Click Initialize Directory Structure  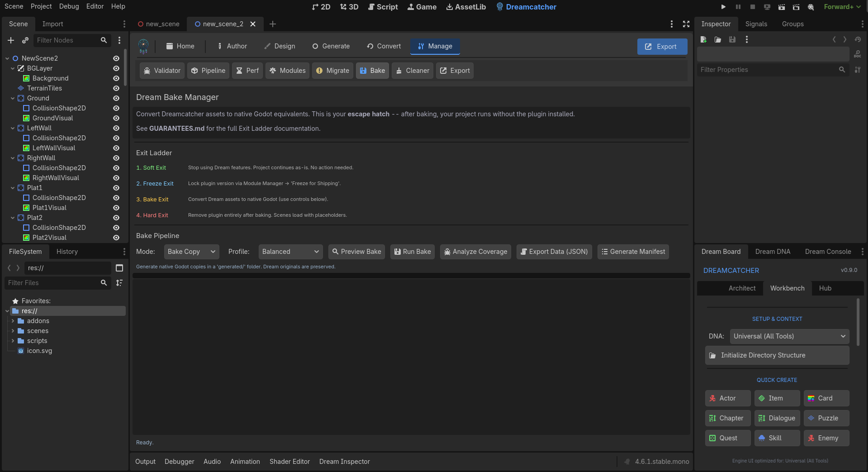777,355
